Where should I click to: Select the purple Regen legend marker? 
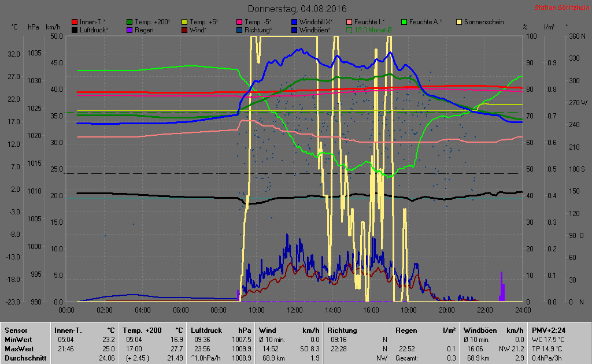click(x=129, y=29)
